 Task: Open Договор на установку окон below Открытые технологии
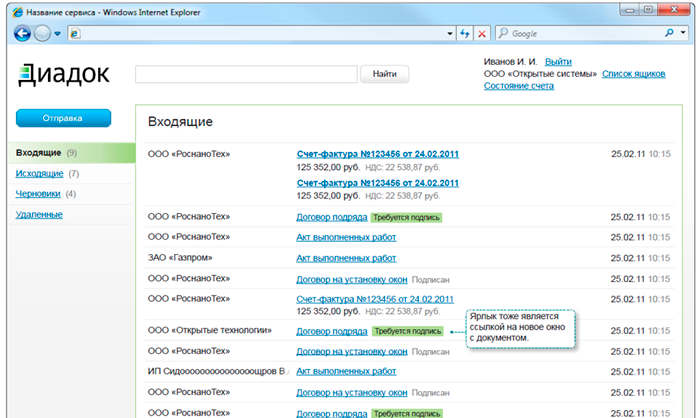click(x=352, y=352)
